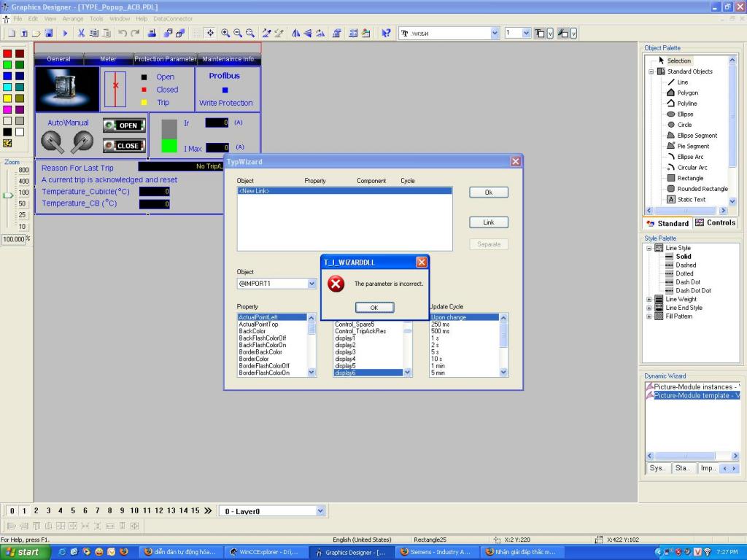Open the @IMPORT1 Object dropdown
The image size is (747, 560).
pos(312,284)
